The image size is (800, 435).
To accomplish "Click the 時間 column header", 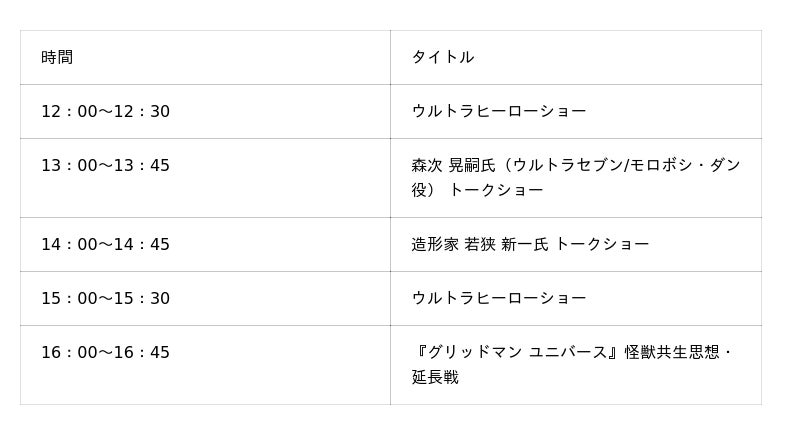I will pyautogui.click(x=57, y=57).
